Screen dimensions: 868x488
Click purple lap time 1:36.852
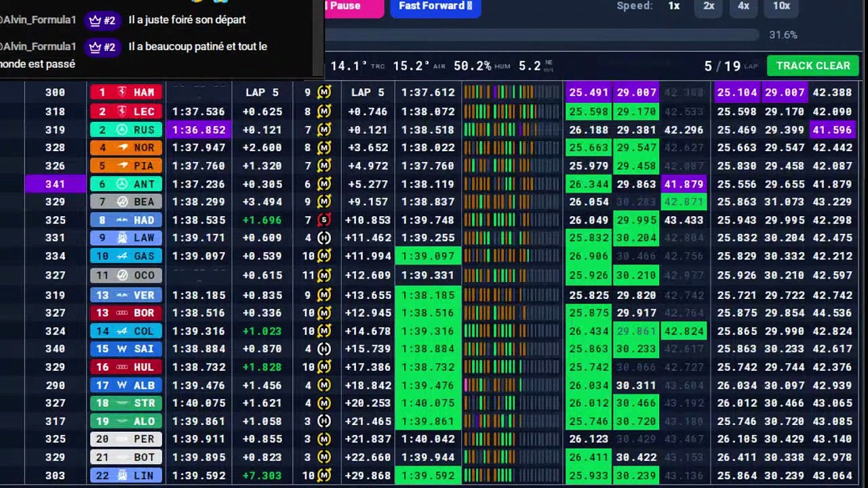[x=198, y=129]
